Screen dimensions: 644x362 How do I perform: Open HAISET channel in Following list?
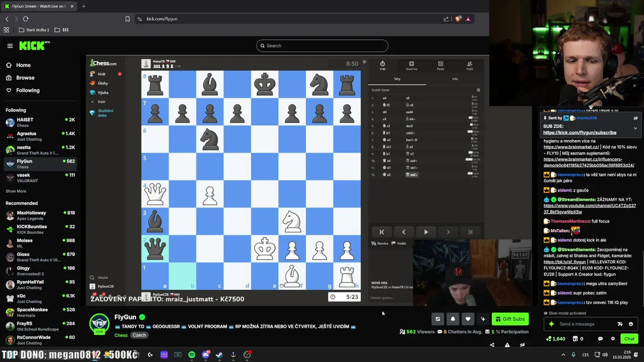40,122
